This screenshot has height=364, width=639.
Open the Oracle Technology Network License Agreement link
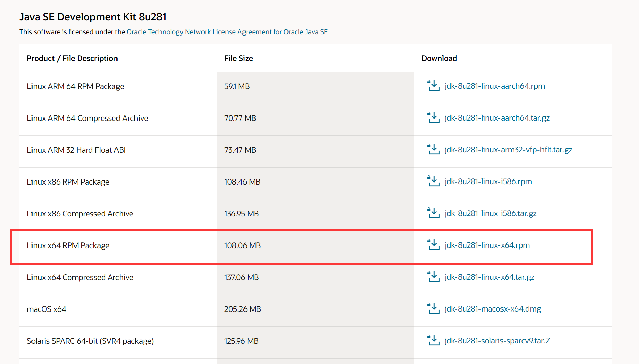click(x=227, y=32)
